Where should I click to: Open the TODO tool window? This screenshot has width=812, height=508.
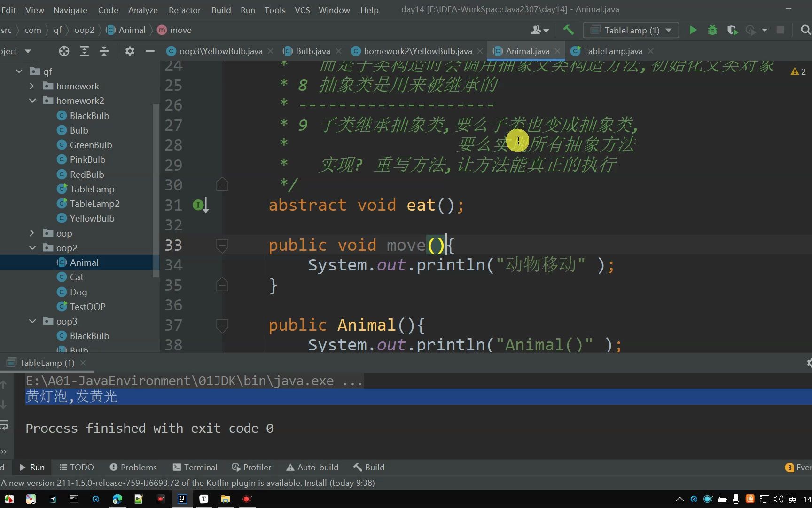[77, 468]
